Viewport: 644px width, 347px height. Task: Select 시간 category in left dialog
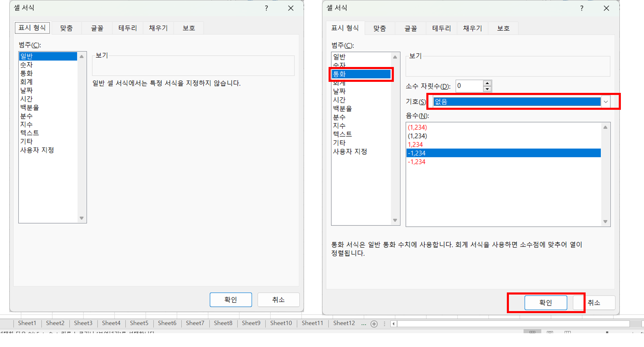click(x=48, y=99)
